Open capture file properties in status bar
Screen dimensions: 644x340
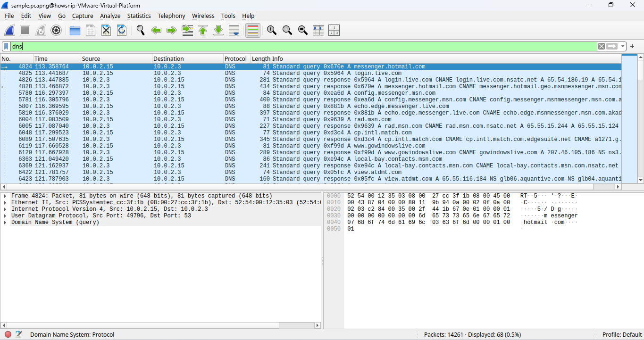point(19,334)
